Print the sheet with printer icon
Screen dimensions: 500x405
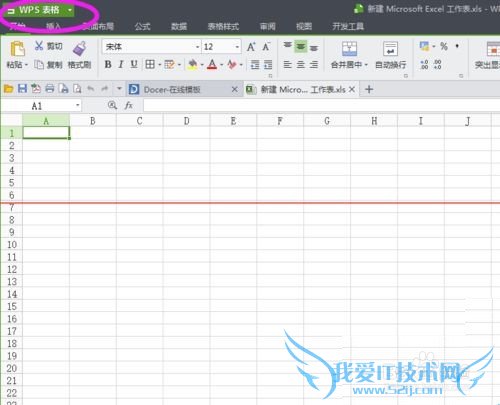point(50,89)
